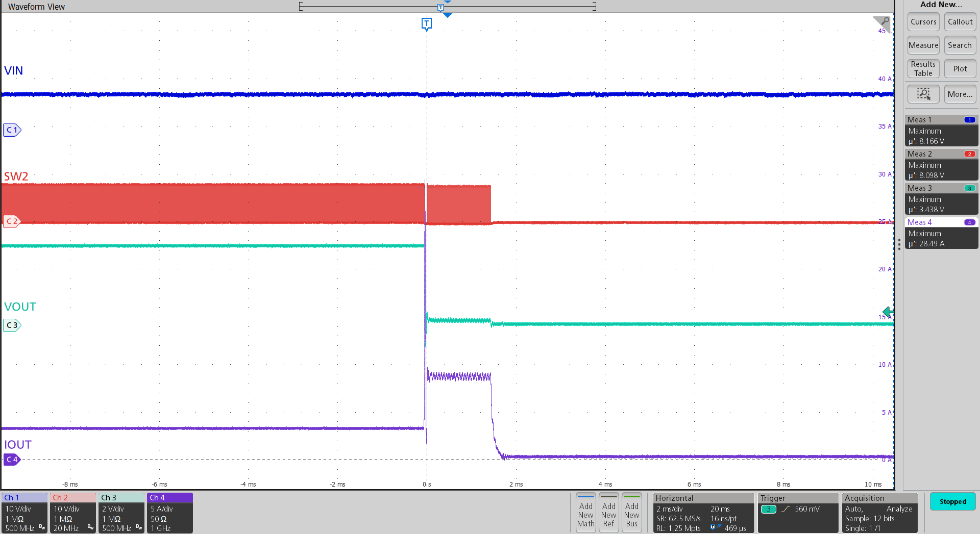This screenshot has height=534, width=980.
Task: Click the C3 channel handle
Action: (x=12, y=325)
